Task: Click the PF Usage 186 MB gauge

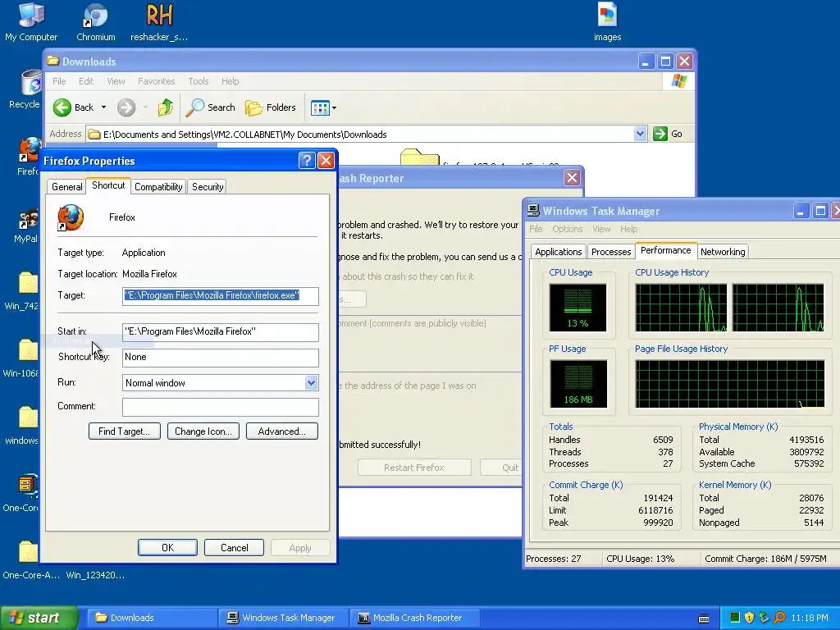Action: tap(578, 384)
